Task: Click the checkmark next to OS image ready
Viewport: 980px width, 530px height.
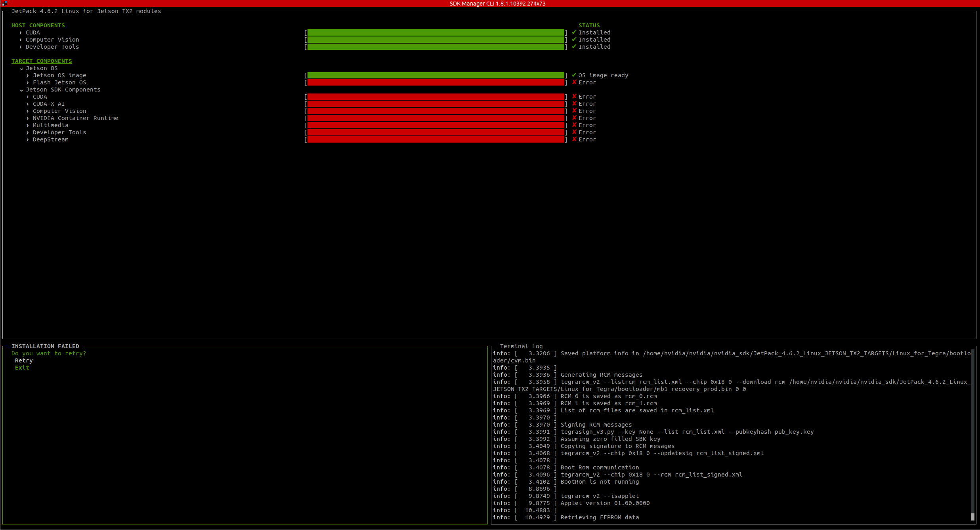Action: click(574, 75)
